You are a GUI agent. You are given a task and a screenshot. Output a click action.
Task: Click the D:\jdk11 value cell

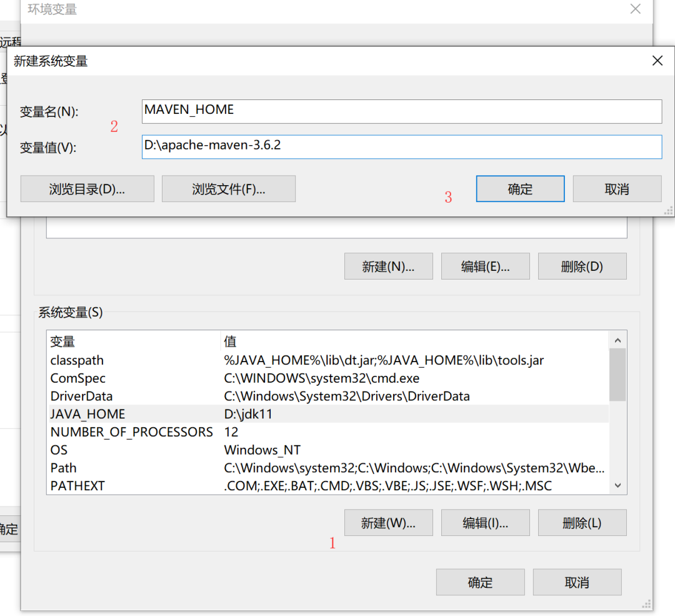coord(248,414)
